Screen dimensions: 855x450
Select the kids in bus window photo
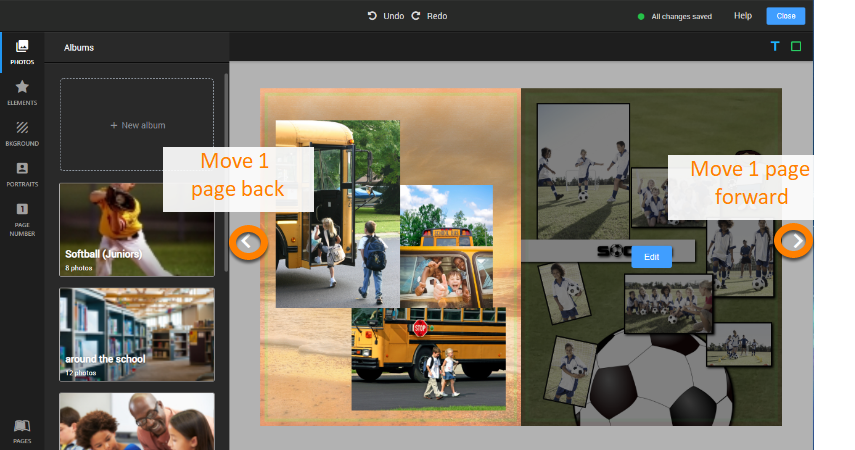point(447,247)
